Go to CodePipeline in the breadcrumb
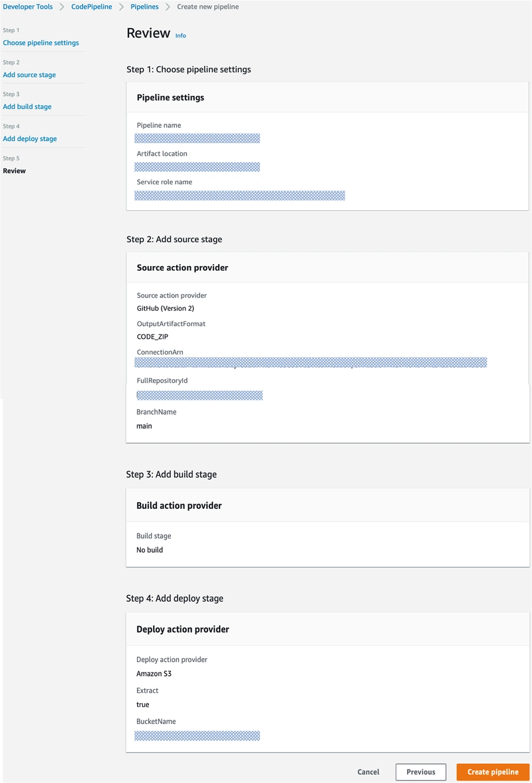532x783 pixels. 92,7
